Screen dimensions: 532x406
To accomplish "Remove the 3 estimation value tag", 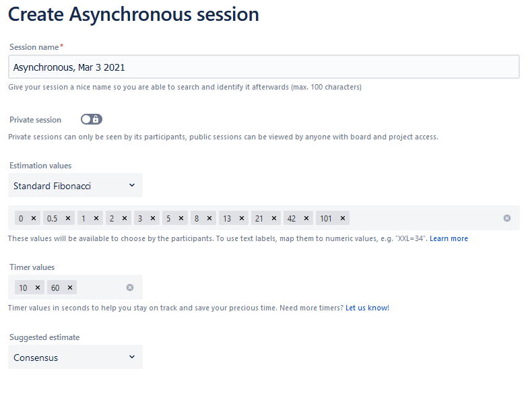I will (153, 218).
